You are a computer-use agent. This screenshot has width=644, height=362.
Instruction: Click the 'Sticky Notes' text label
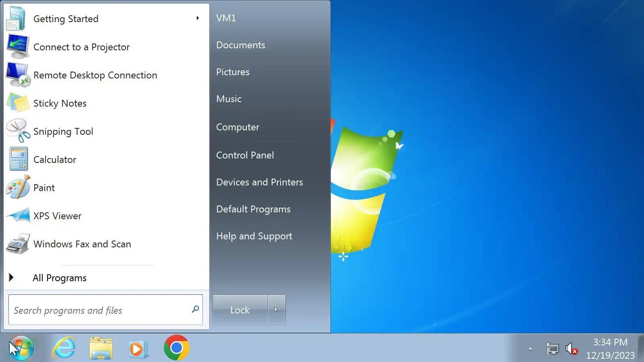click(x=60, y=103)
